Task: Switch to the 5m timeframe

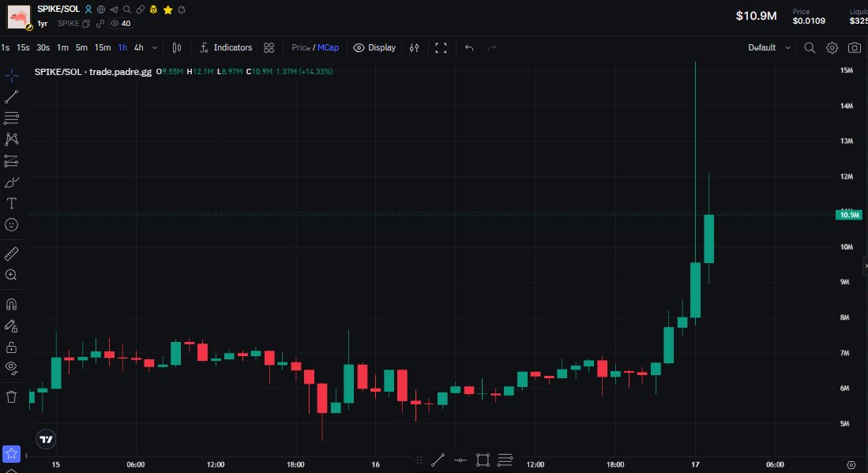Action: [x=81, y=47]
